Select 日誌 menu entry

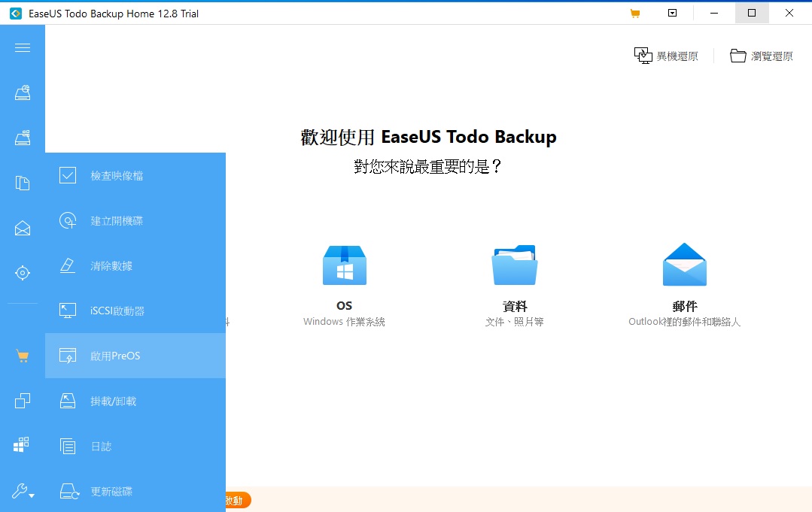(x=135, y=446)
